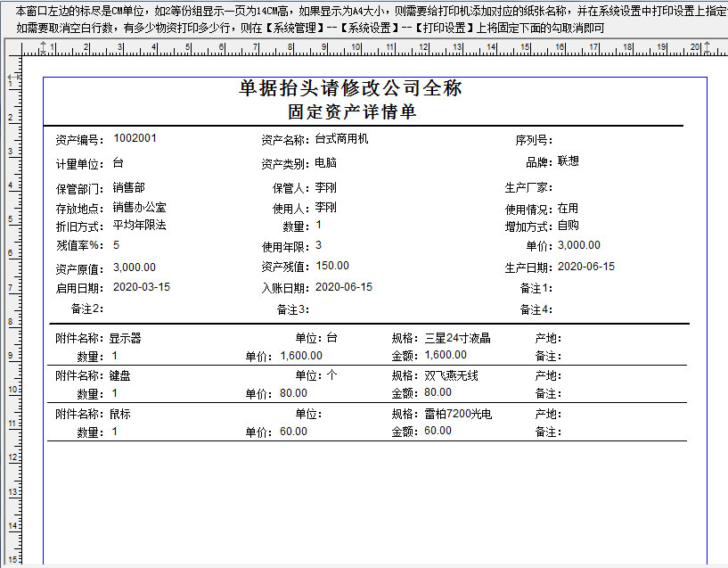The height and width of the screenshot is (568, 728).
Task: Click the storage location value 销售办公室
Action: 139,207
